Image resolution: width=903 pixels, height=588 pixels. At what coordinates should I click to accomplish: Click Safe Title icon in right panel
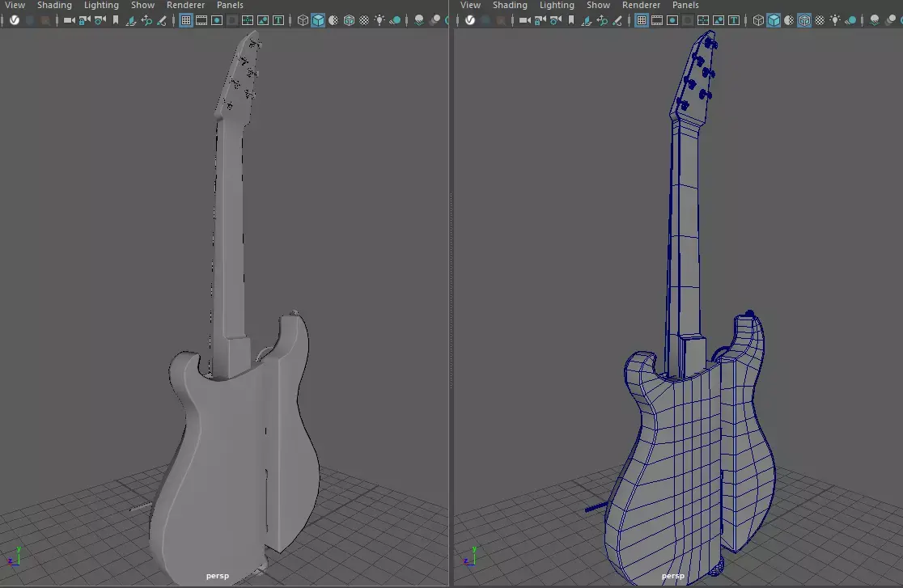pyautogui.click(x=734, y=20)
